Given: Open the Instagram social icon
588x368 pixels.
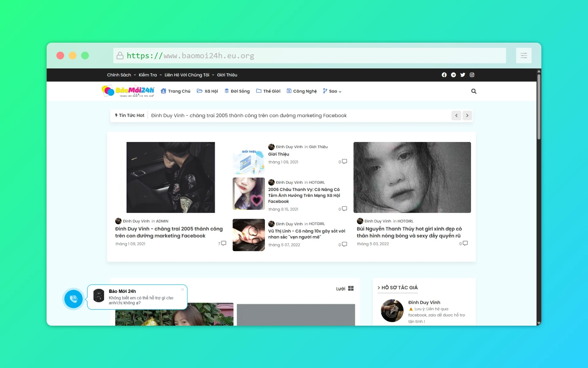Looking at the screenshot, I should (x=472, y=75).
